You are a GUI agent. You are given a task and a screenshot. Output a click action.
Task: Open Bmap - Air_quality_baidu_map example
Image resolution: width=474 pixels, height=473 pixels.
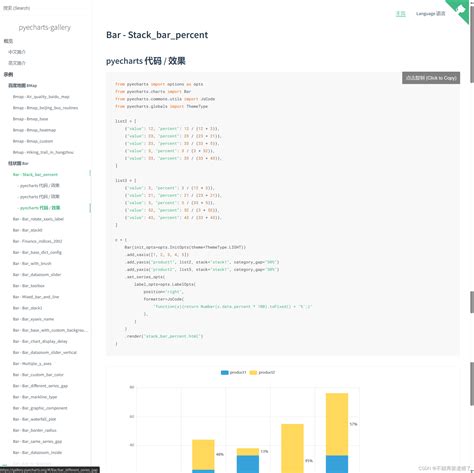click(x=41, y=97)
